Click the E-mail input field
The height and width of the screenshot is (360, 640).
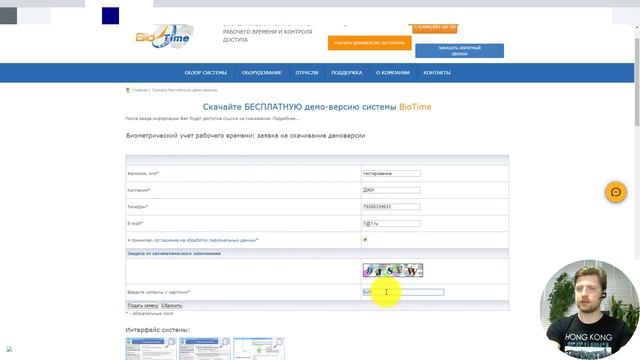coord(391,223)
